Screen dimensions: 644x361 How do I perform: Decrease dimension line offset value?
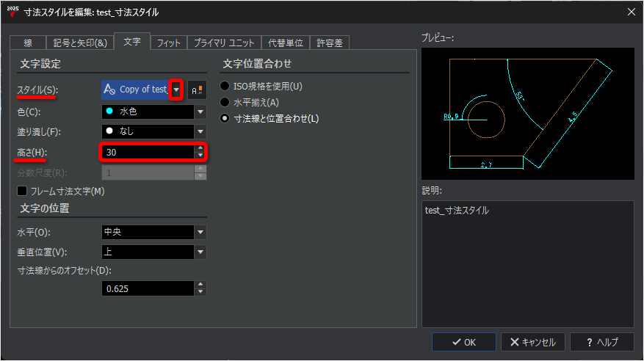(200, 292)
